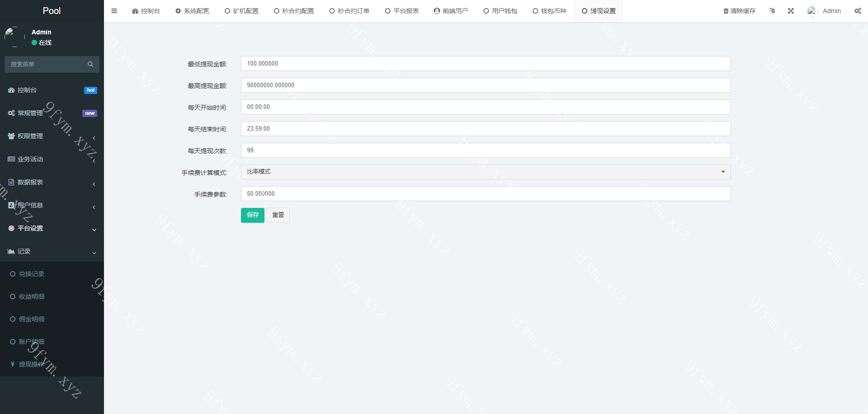Click the 每天开始时间 input field
This screenshot has height=414, width=868.
point(486,107)
